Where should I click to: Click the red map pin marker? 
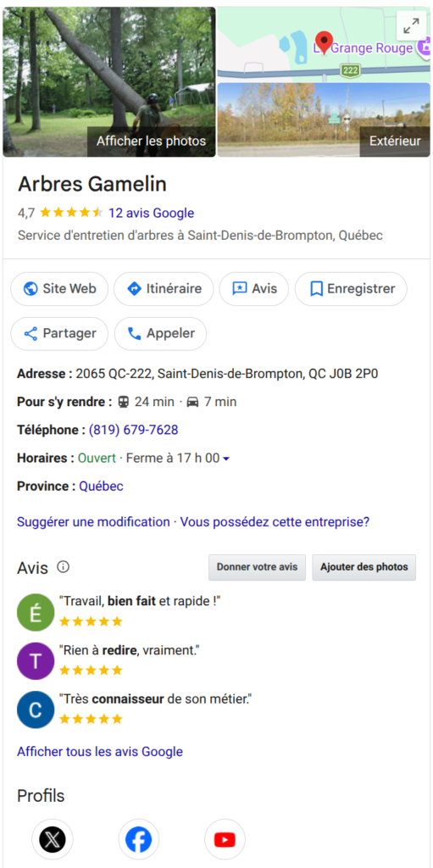(324, 42)
